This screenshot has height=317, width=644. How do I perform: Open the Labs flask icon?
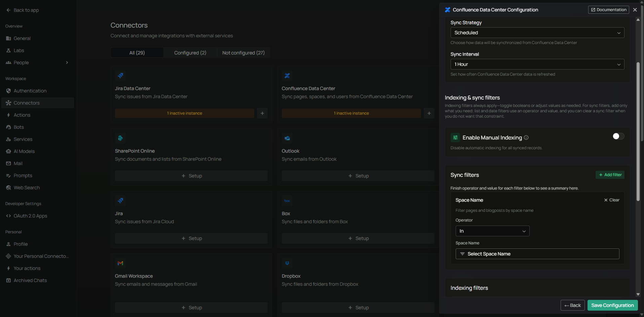point(8,50)
